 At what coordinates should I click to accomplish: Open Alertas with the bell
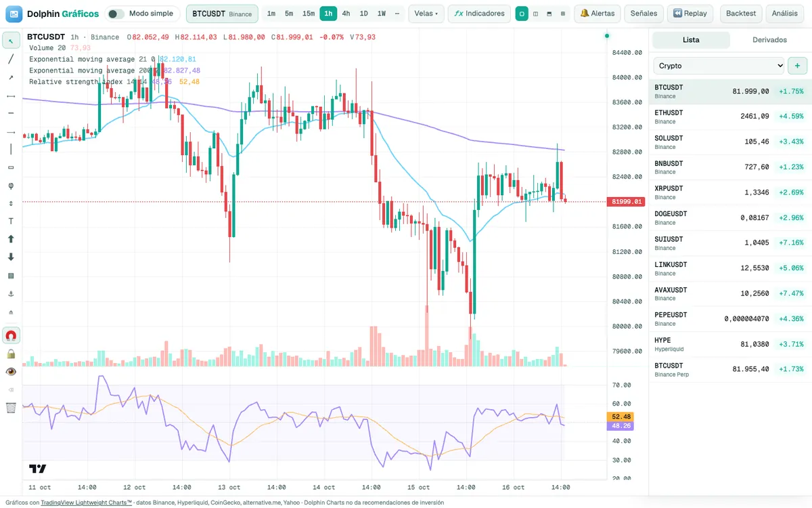597,14
